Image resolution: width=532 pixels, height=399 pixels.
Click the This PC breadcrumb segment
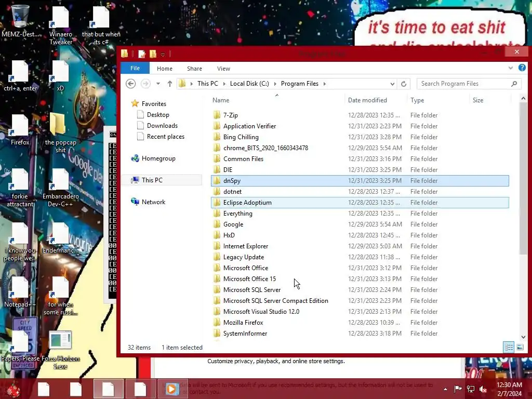tap(208, 84)
